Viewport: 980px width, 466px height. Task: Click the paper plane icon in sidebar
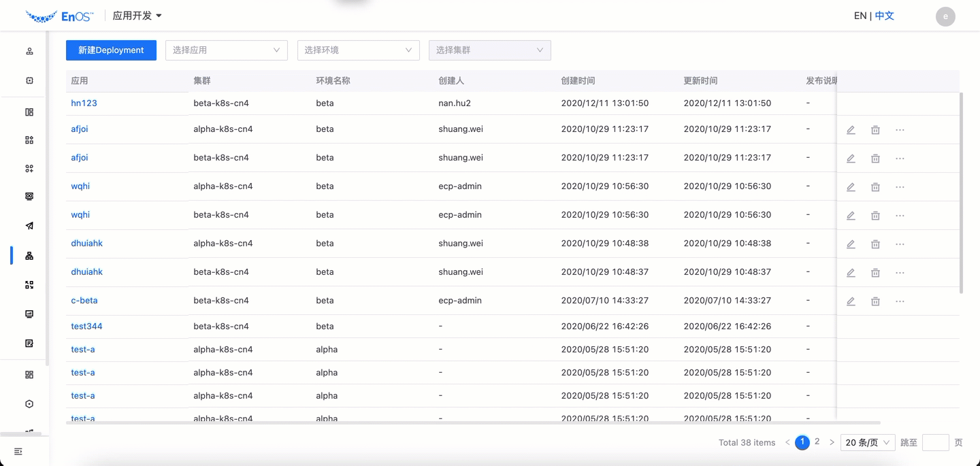click(29, 226)
